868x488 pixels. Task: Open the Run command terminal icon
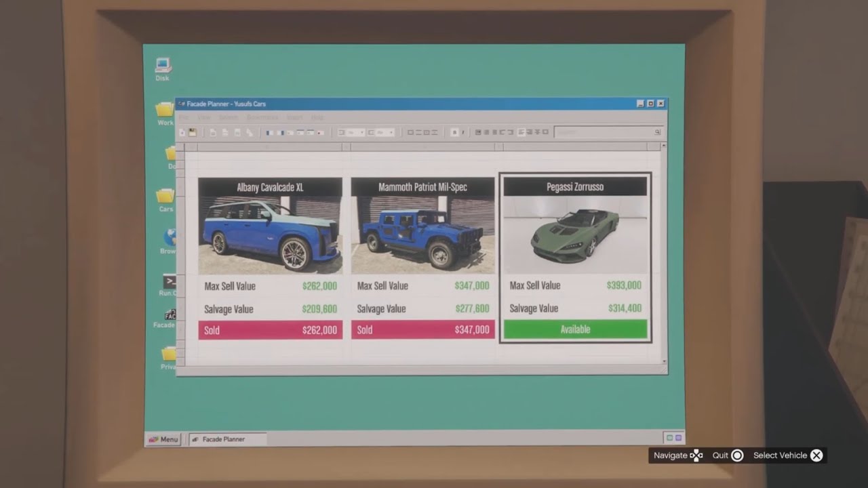[x=169, y=285]
